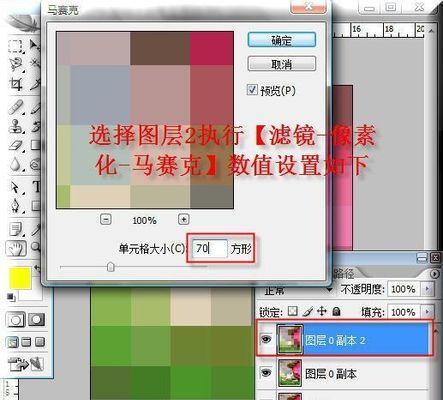Switch to Quick Mask mode
The height and width of the screenshot is (400, 443).
point(36,320)
